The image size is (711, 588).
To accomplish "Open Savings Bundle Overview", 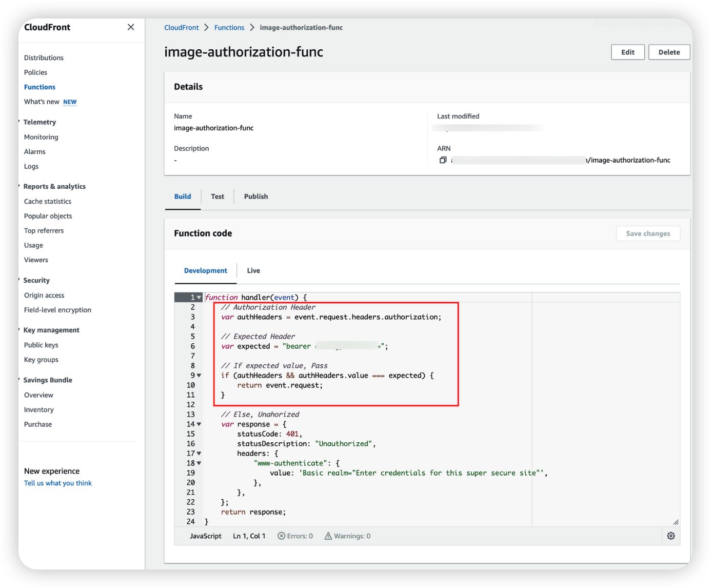I will [x=38, y=395].
